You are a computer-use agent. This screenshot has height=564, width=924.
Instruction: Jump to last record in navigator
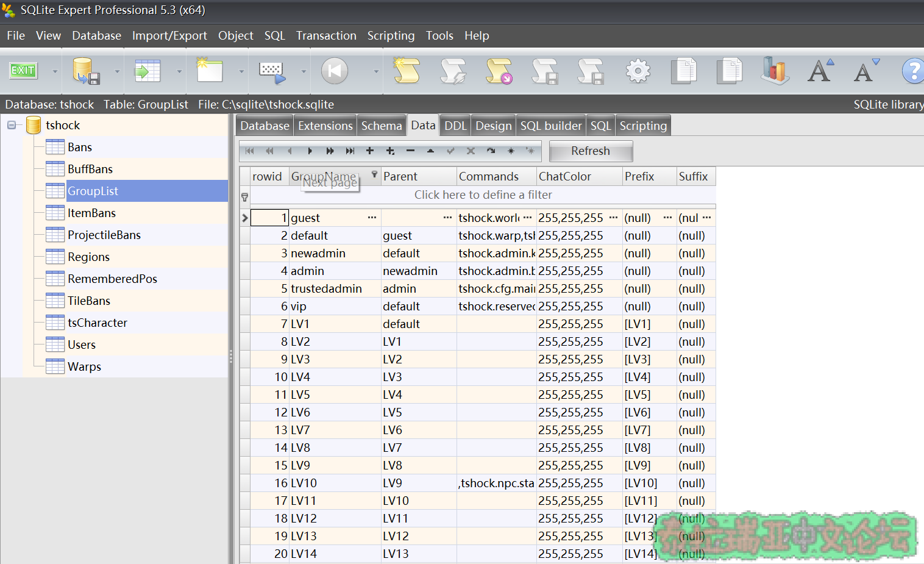pyautogui.click(x=350, y=151)
